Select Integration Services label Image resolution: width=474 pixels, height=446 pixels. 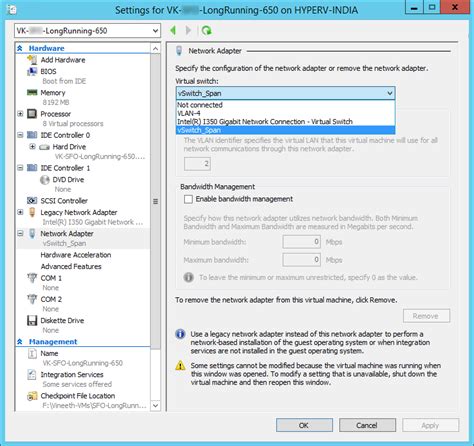pyautogui.click(x=72, y=375)
